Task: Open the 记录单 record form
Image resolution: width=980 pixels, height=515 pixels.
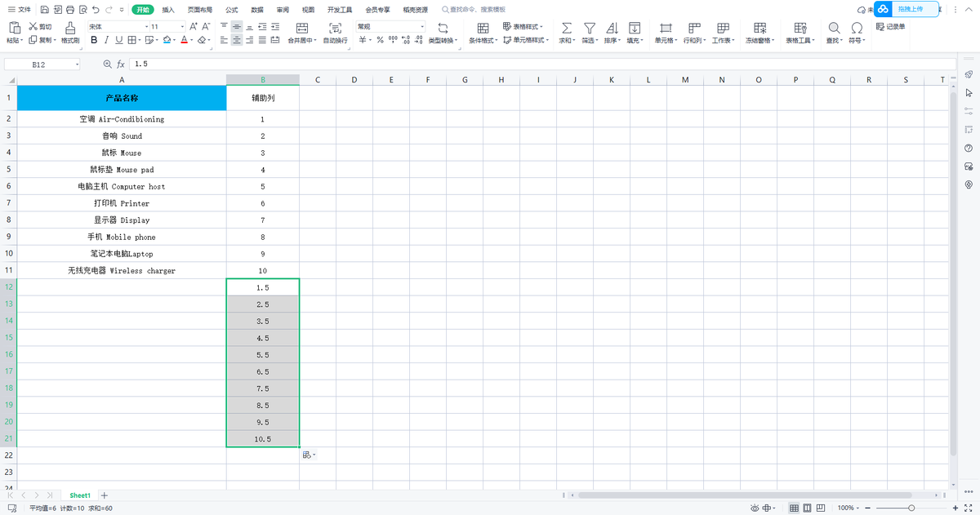Action: (891, 26)
